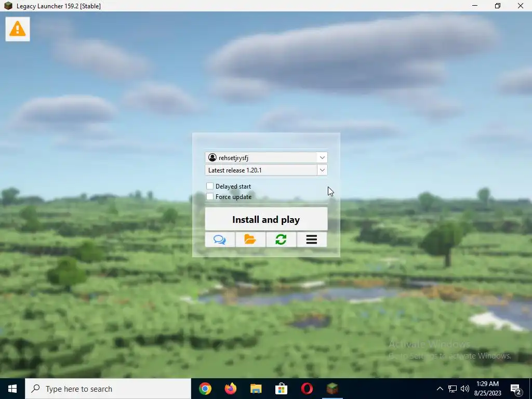The image size is (532, 399).
Task: Open the hamburger settings menu button
Action: (x=312, y=240)
